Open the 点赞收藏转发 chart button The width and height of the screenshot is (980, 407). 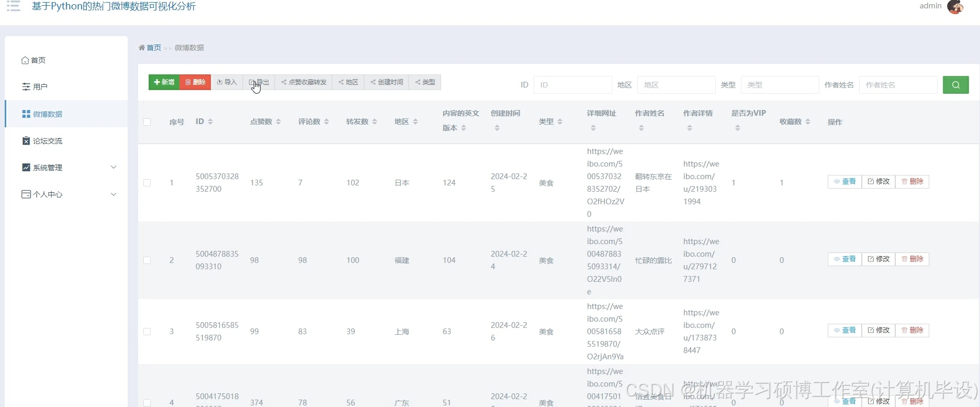[x=303, y=82]
